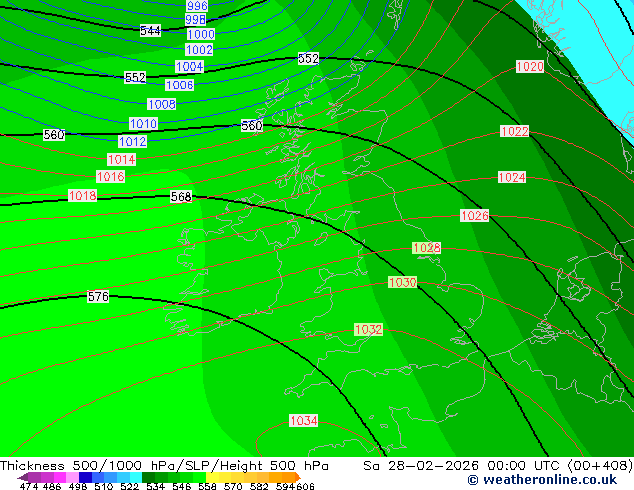
Task: Click the cyan swatch in the legend
Action: 136,477
